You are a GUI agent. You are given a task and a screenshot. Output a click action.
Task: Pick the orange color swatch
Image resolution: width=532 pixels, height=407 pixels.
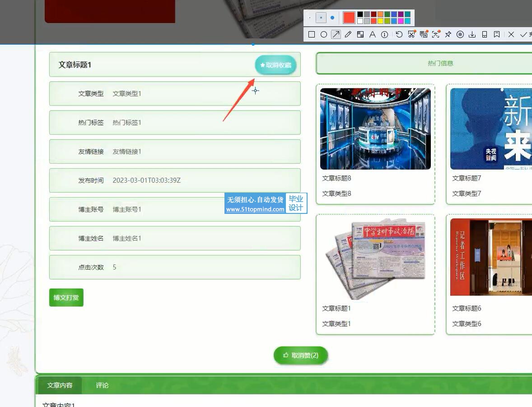pos(380,14)
